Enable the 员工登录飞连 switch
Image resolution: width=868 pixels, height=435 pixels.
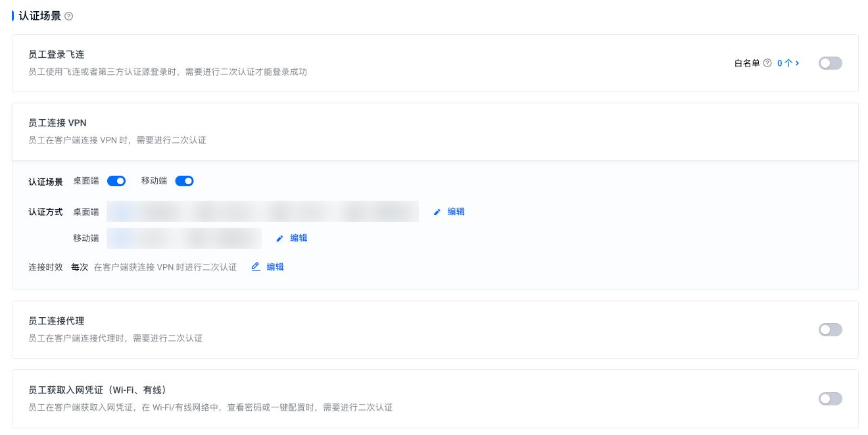830,63
